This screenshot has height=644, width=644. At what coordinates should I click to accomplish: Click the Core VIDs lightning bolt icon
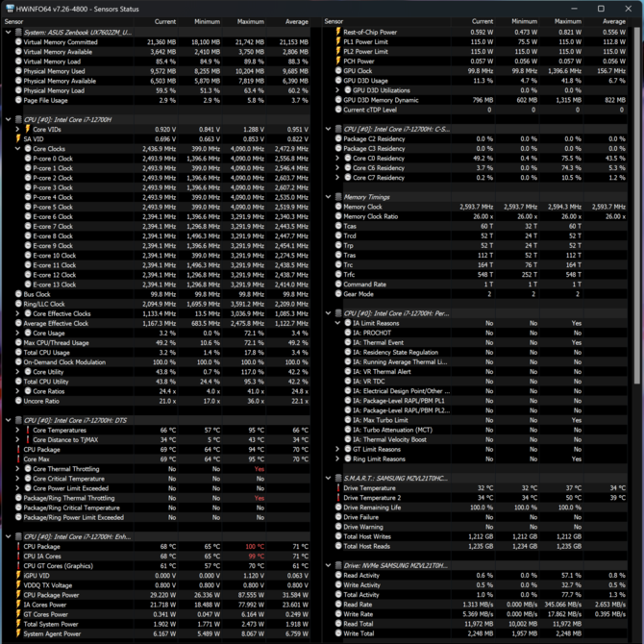(x=27, y=129)
